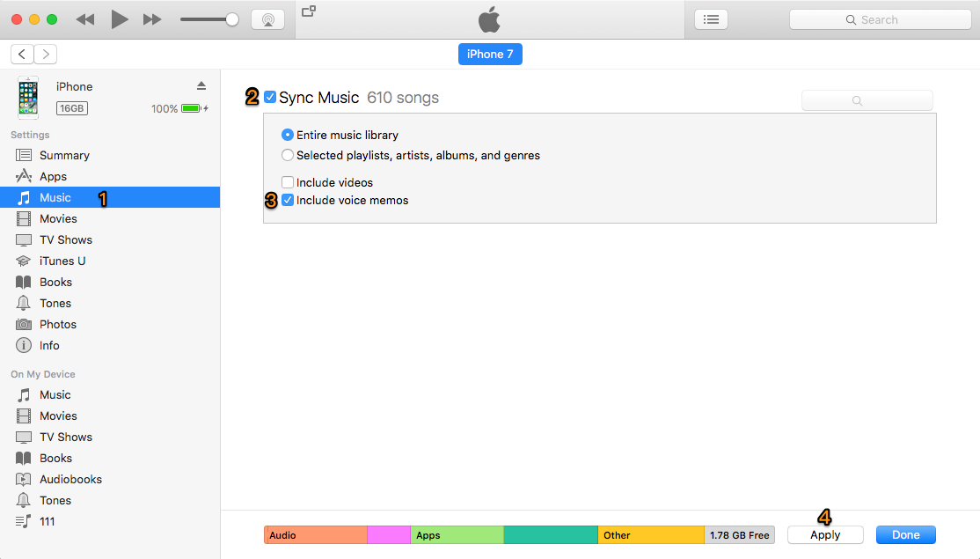Click the Audio storage bar segment
Viewport: 980px width, 559px height.
316,535
